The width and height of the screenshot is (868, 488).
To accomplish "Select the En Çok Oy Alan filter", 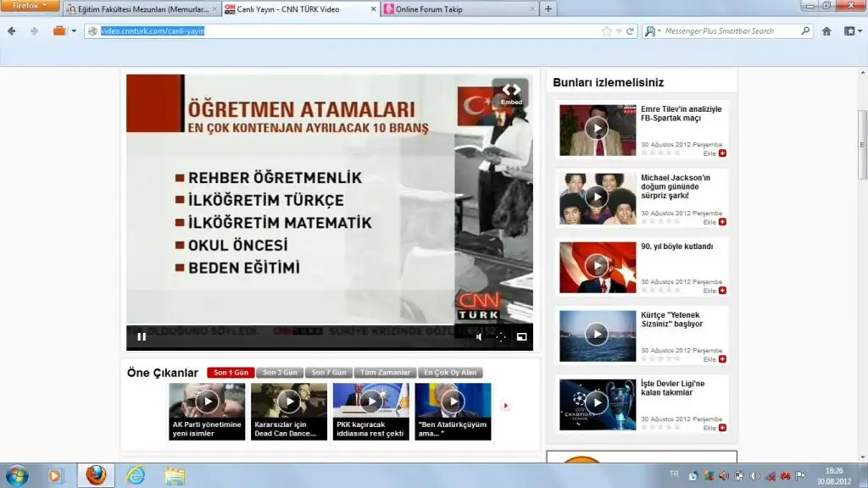I will 450,373.
